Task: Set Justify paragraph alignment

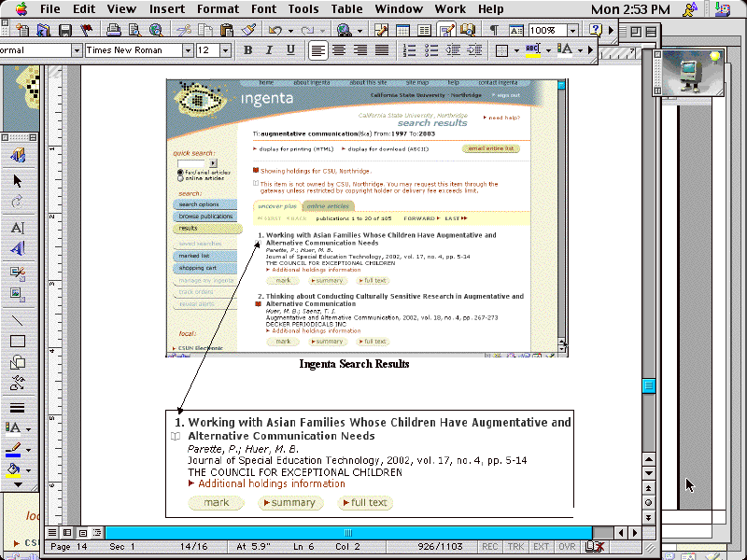Action: 382,50
